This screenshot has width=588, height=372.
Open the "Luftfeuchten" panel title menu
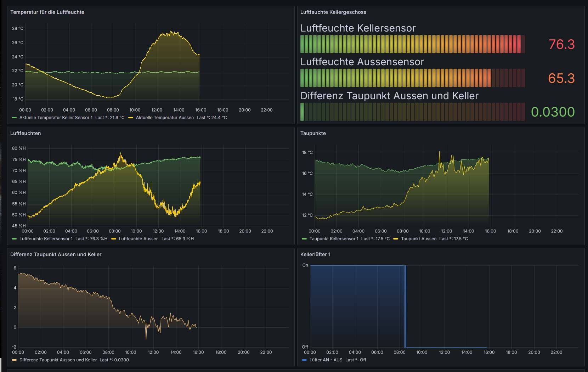point(26,133)
